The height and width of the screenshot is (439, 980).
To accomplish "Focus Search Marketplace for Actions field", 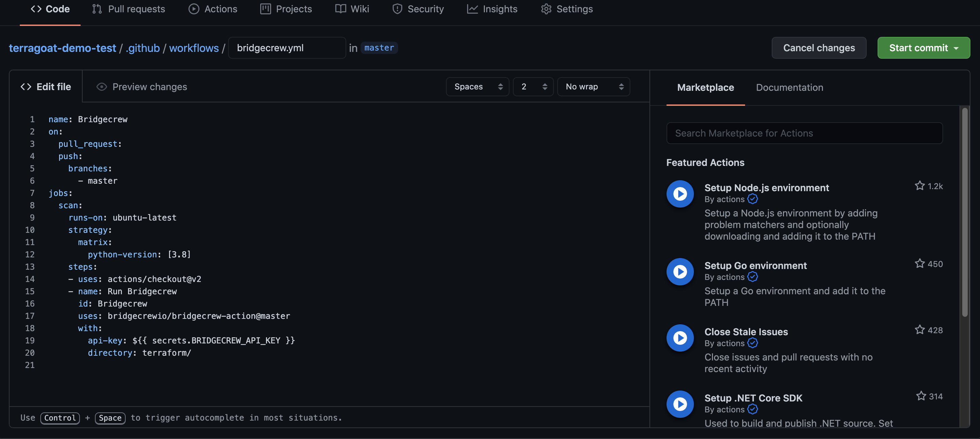I will point(804,133).
